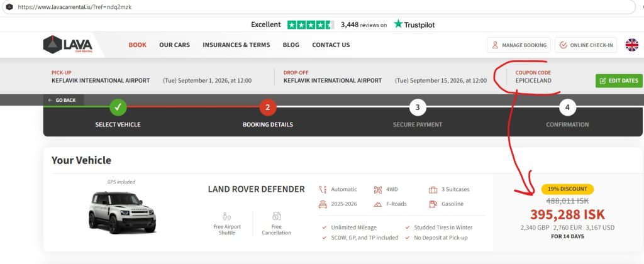Click the 19% DISCOUNT badge
The width and height of the screenshot is (644, 264).
(567, 189)
